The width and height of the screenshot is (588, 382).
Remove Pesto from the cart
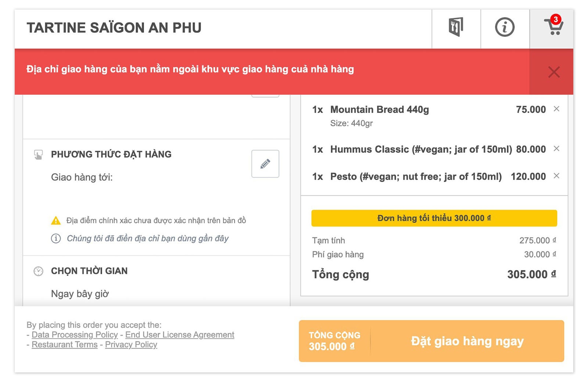coord(556,176)
